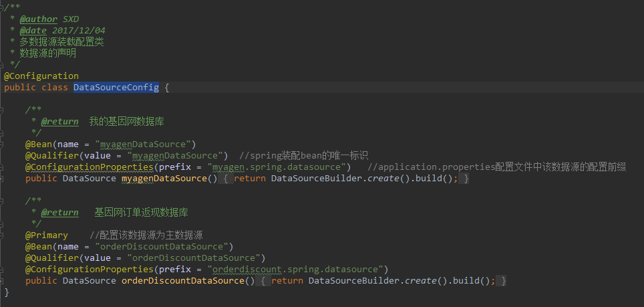Click the "orderdiscount.spring.datasource" prefix string
The width and height of the screenshot is (644, 307).
(x=296, y=270)
